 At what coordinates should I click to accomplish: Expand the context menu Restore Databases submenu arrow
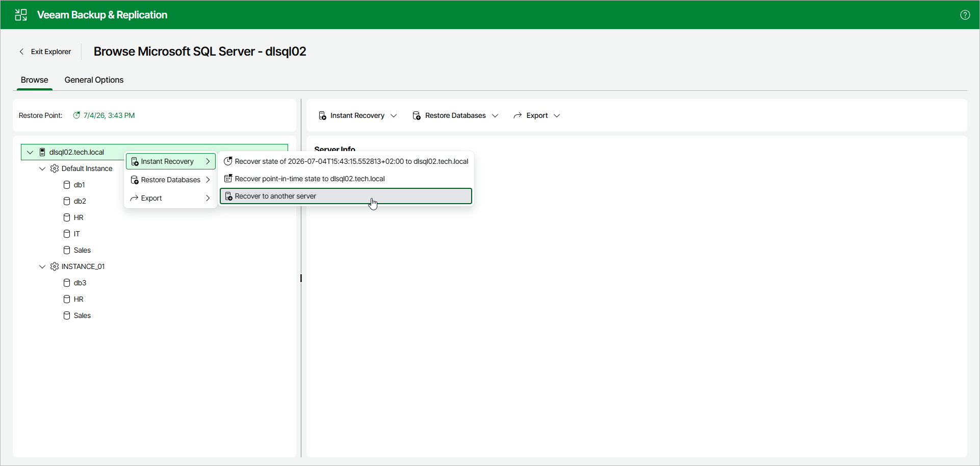pyautogui.click(x=208, y=180)
